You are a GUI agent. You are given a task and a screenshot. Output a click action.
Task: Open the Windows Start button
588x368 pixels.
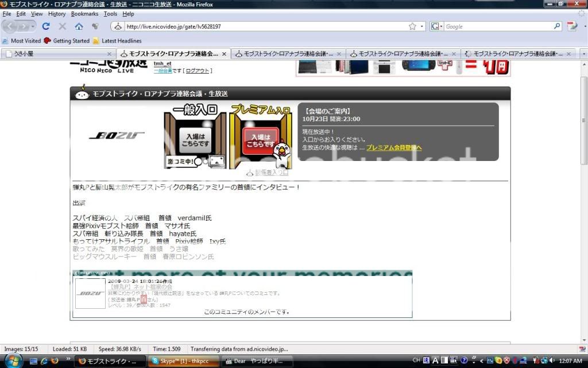pos(12,361)
